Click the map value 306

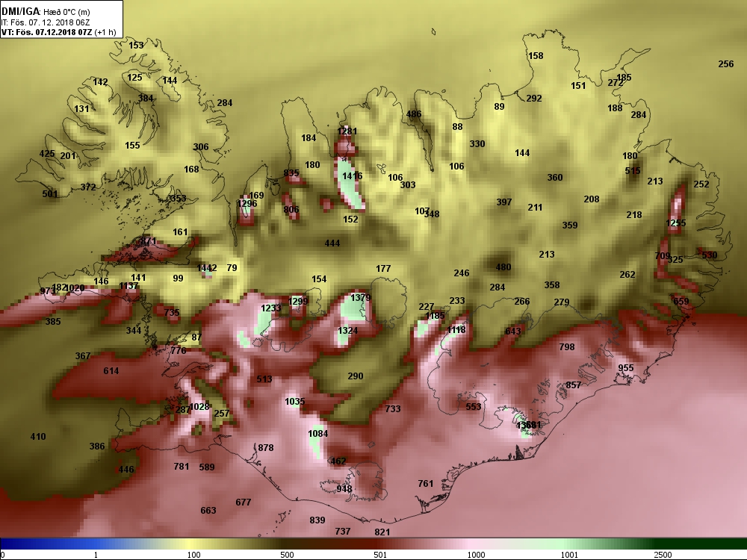(x=200, y=146)
